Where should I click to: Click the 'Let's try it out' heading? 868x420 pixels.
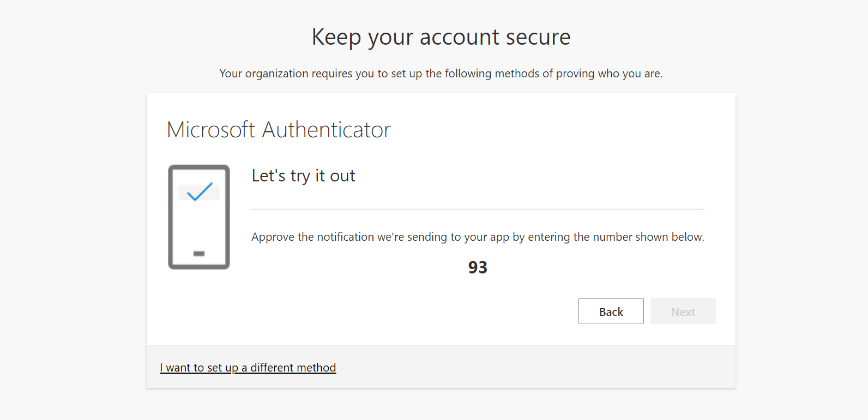(303, 175)
